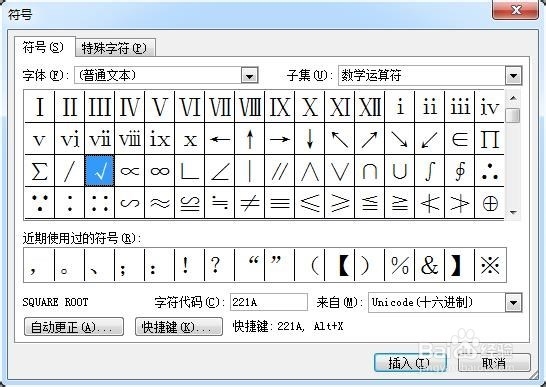This screenshot has height=387, width=546.
Task: Select the almost-equal (≈) symbol
Action: pyautogui.click(x=159, y=203)
